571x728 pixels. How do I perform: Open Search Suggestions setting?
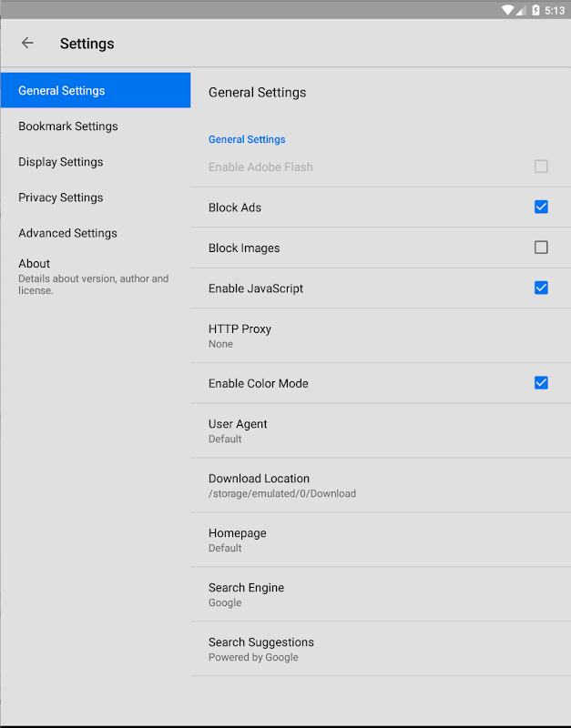380,649
